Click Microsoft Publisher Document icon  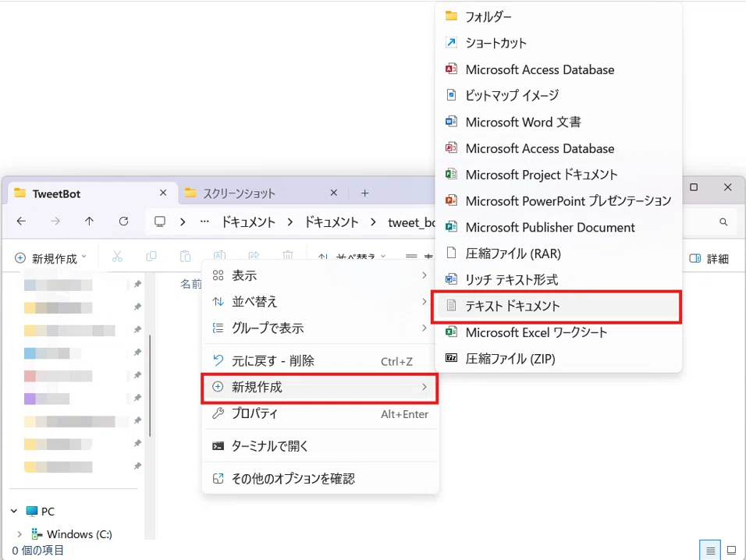451,227
